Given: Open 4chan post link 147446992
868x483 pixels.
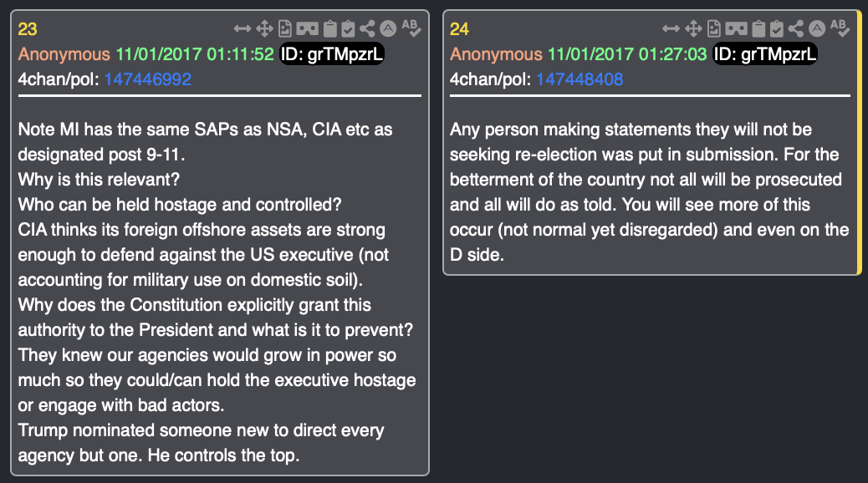Looking at the screenshot, I should pyautogui.click(x=148, y=79).
